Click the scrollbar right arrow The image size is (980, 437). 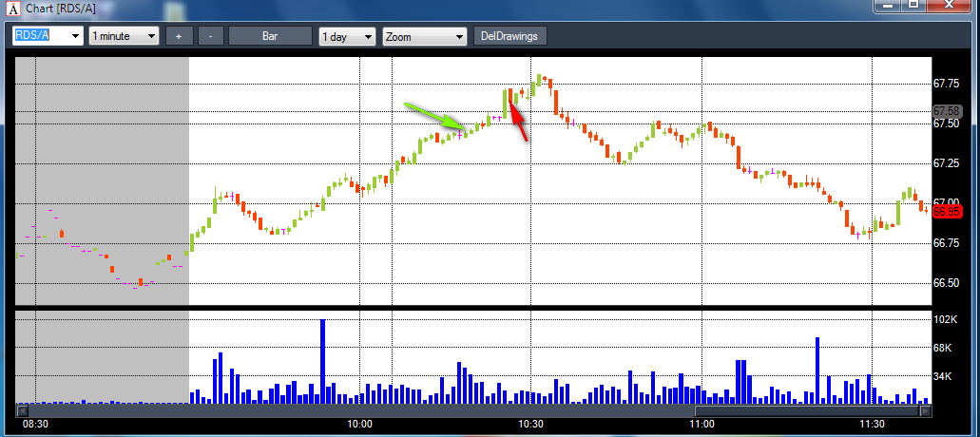coord(926,410)
